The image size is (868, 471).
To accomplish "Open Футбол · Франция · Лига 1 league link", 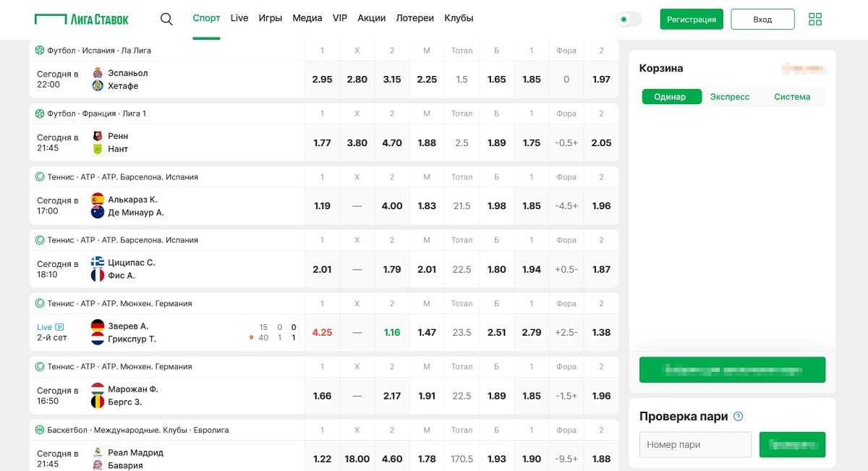I will [97, 114].
